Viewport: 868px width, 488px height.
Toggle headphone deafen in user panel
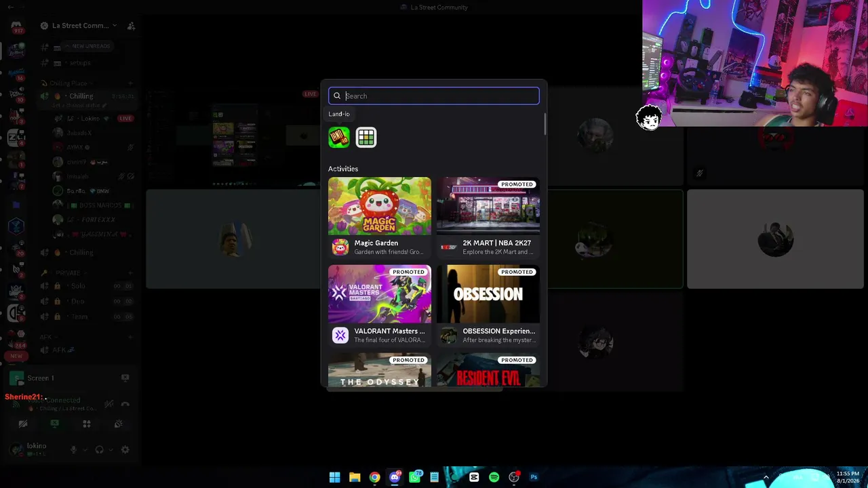pos(99,449)
